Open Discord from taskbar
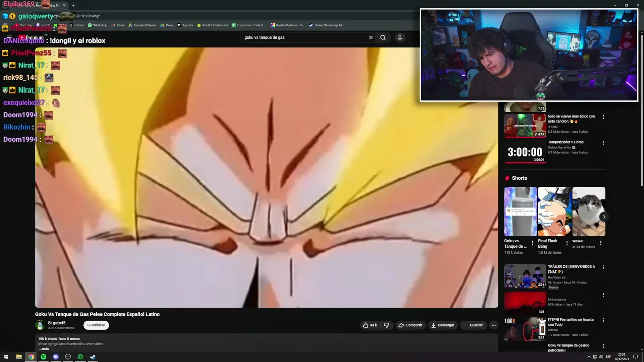Screen dimensions: 644x362 (x=56, y=357)
